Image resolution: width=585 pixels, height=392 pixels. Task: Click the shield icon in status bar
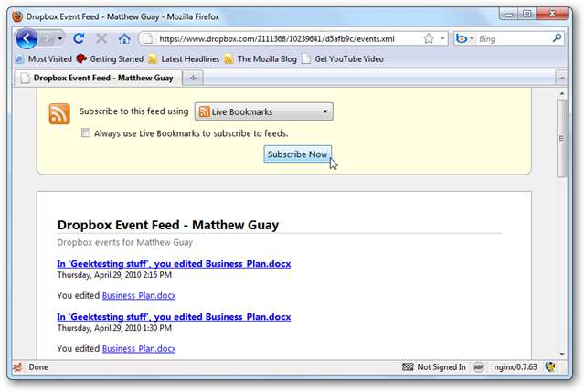(550, 367)
